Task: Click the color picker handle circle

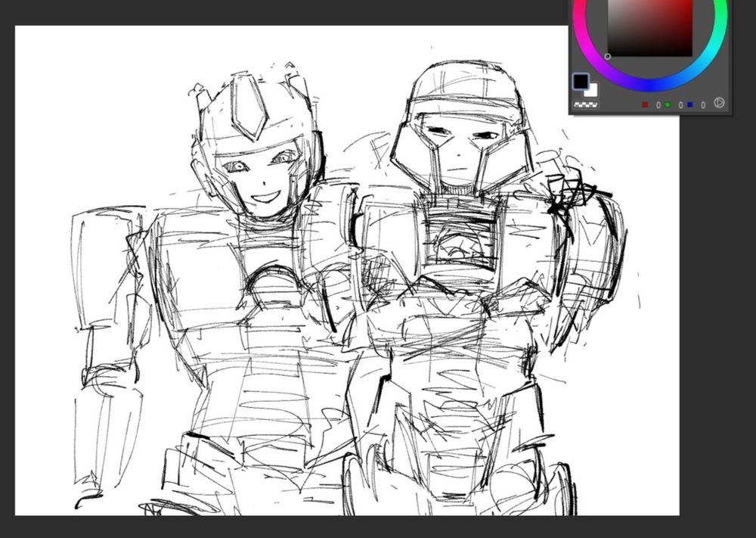Action: tap(608, 57)
